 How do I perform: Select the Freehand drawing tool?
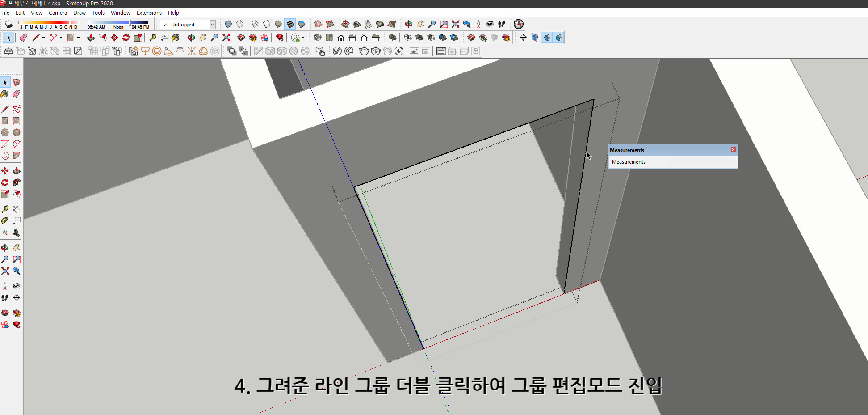17,108
